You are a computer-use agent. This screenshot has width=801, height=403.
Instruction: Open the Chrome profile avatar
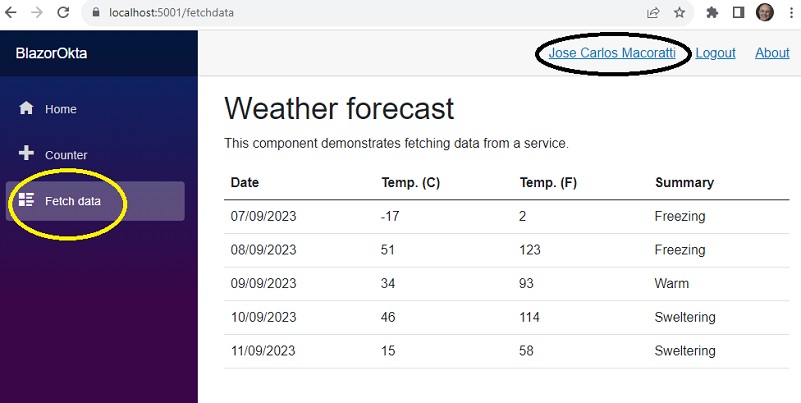pos(765,12)
